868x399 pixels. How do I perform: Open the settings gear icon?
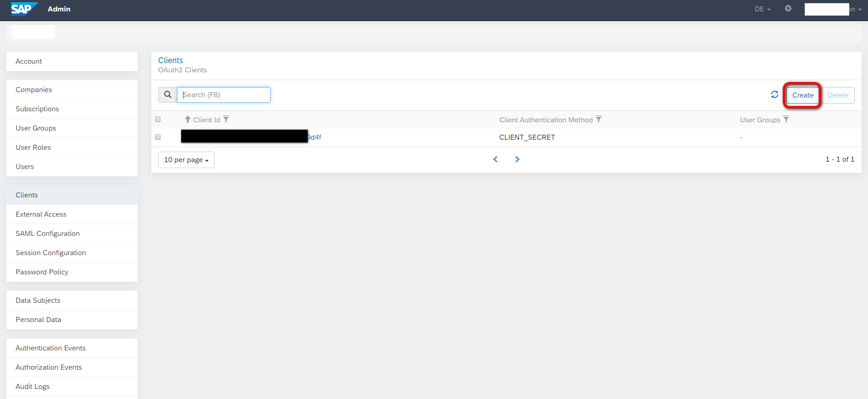coord(788,9)
